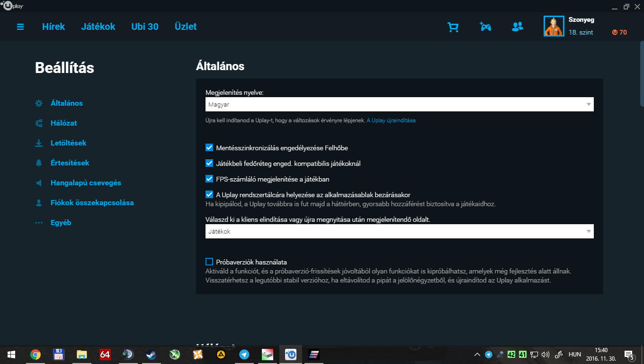The height and width of the screenshot is (364, 644).
Task: Uncheck Játékbeli fedőréteg enged. checkbox
Action: [x=209, y=164]
